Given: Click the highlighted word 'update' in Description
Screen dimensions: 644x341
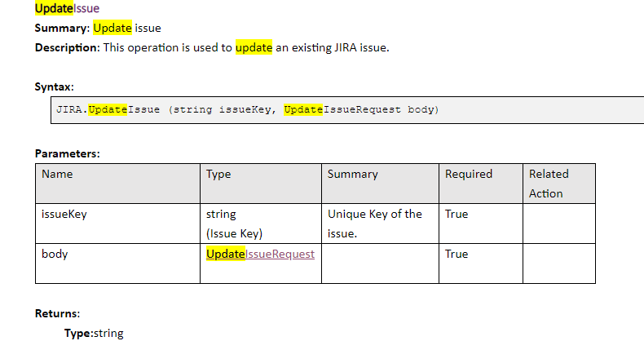Looking at the screenshot, I should pos(254,47).
